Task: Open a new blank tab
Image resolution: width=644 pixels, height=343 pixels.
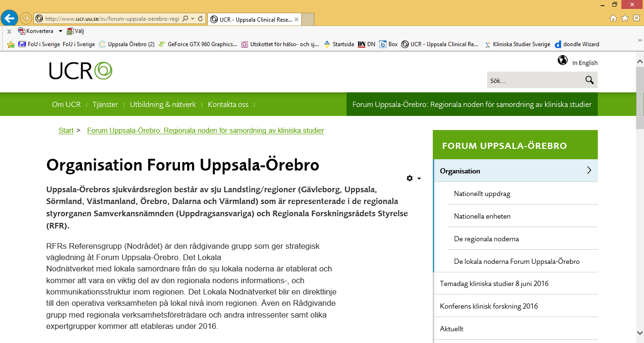Action: point(308,19)
